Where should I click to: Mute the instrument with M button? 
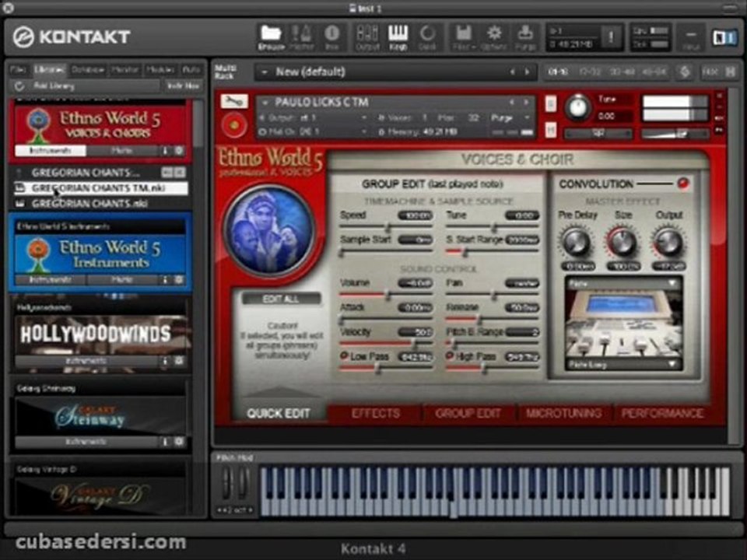pyautogui.click(x=551, y=129)
